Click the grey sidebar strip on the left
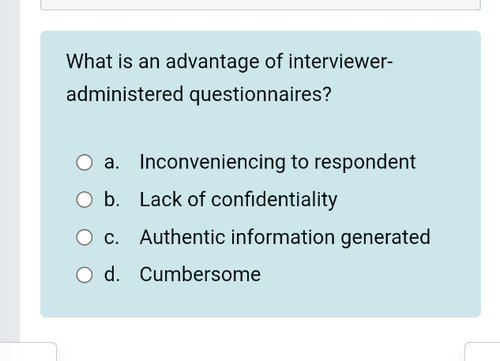 point(10,170)
